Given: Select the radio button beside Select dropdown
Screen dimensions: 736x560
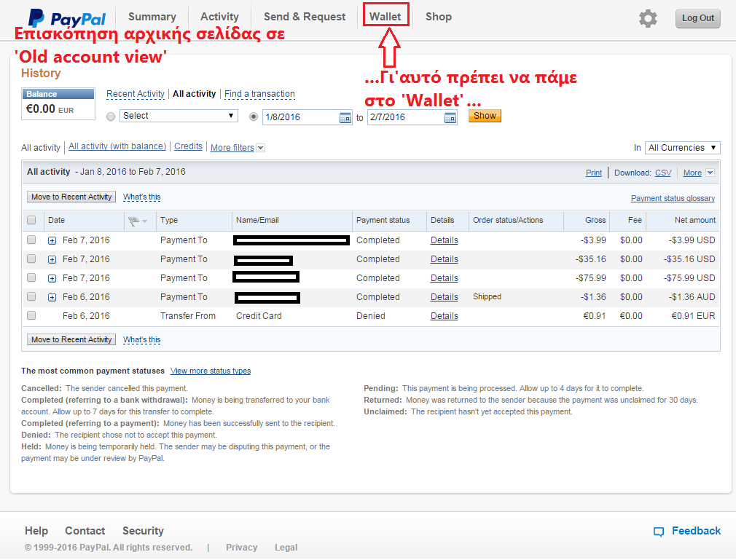Looking at the screenshot, I should [x=111, y=117].
